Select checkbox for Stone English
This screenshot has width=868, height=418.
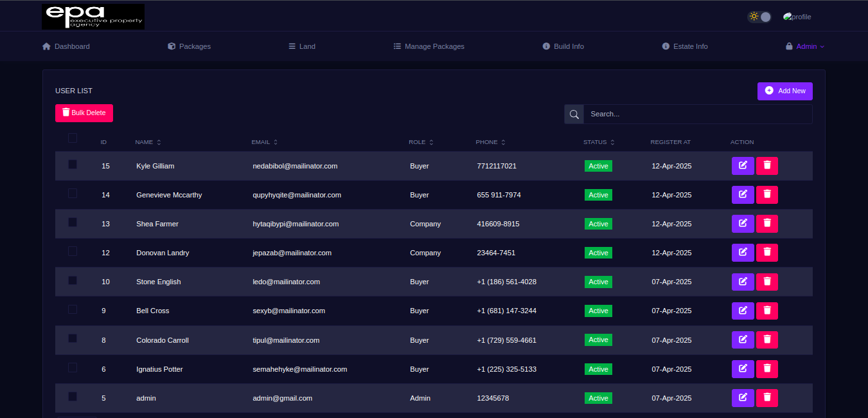click(73, 280)
